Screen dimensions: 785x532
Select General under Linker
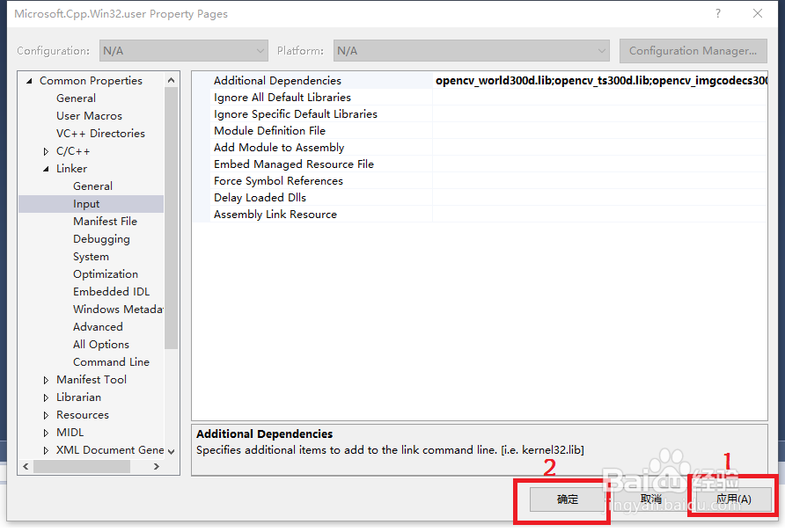pyautogui.click(x=92, y=186)
